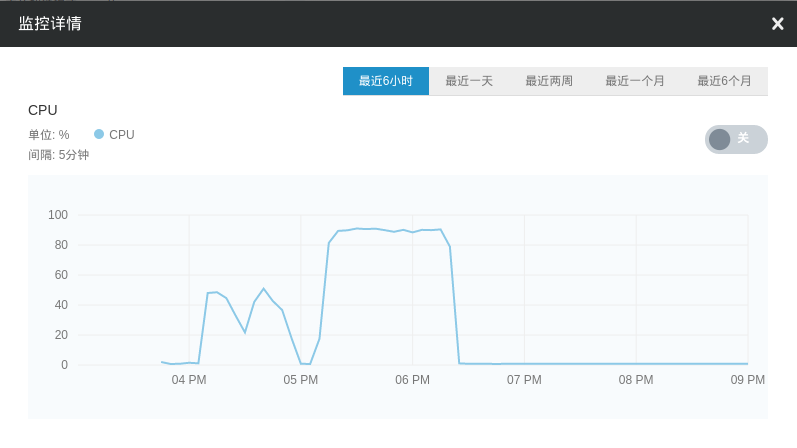Click the 监控详情 dialog title
This screenshot has height=448, width=797.
50,24
